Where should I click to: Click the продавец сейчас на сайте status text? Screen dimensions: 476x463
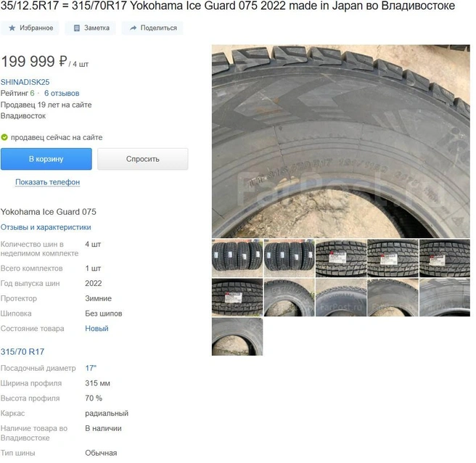(57, 138)
